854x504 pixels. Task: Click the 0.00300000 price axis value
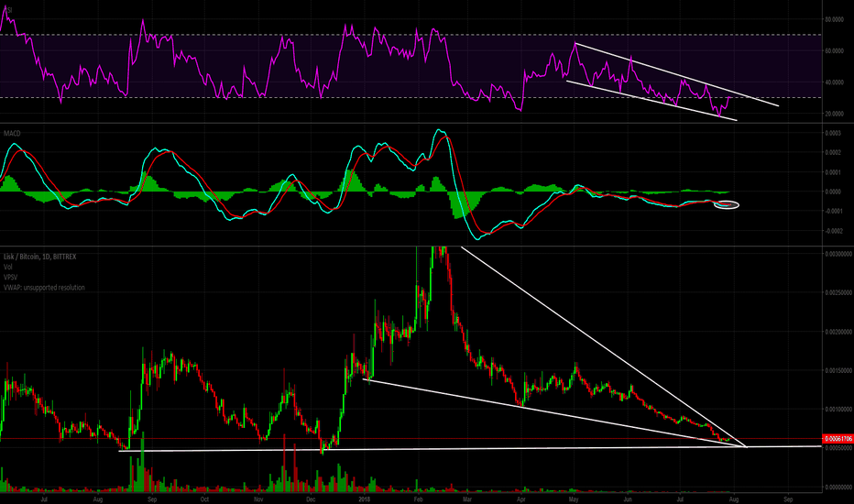(x=838, y=254)
